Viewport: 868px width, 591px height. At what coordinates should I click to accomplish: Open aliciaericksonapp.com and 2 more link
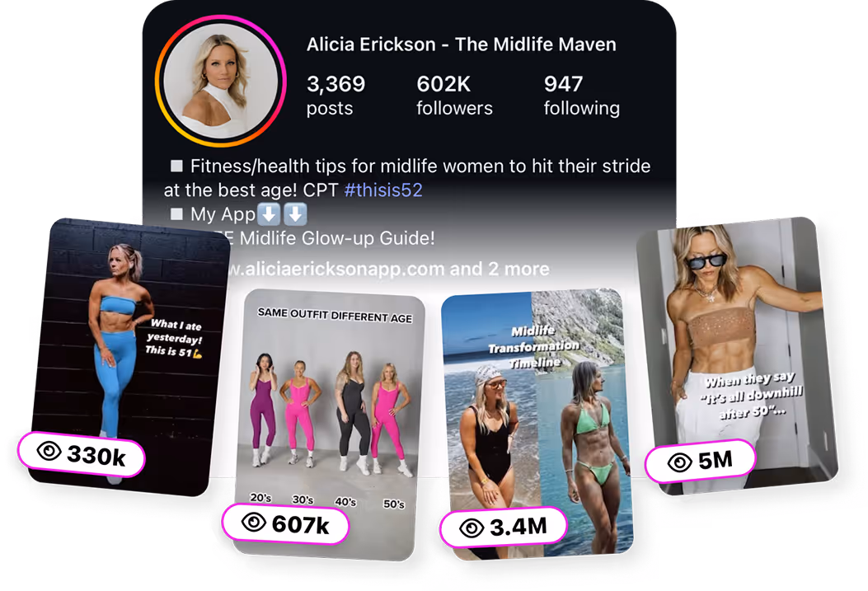[387, 269]
